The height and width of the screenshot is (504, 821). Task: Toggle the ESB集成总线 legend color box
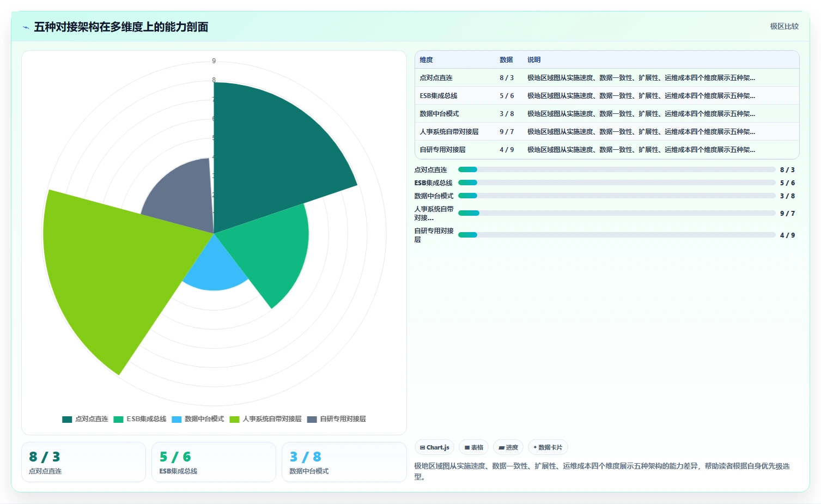[118, 419]
